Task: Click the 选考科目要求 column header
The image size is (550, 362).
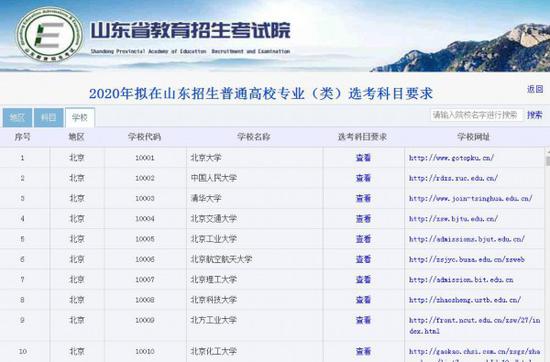Action: point(362,137)
